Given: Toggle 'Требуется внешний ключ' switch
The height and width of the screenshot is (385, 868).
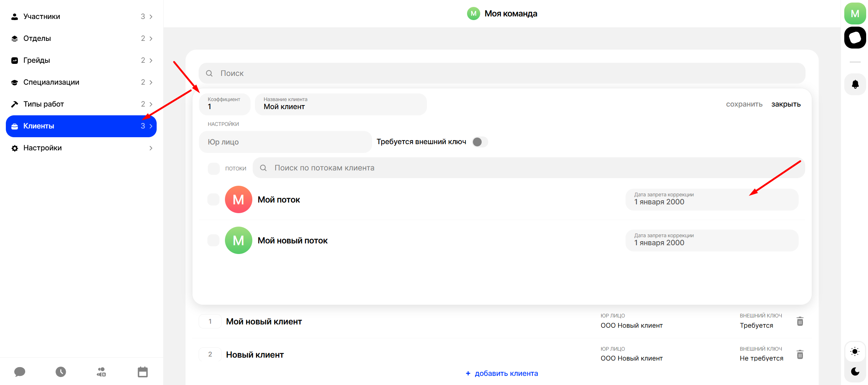Looking at the screenshot, I should click(479, 142).
